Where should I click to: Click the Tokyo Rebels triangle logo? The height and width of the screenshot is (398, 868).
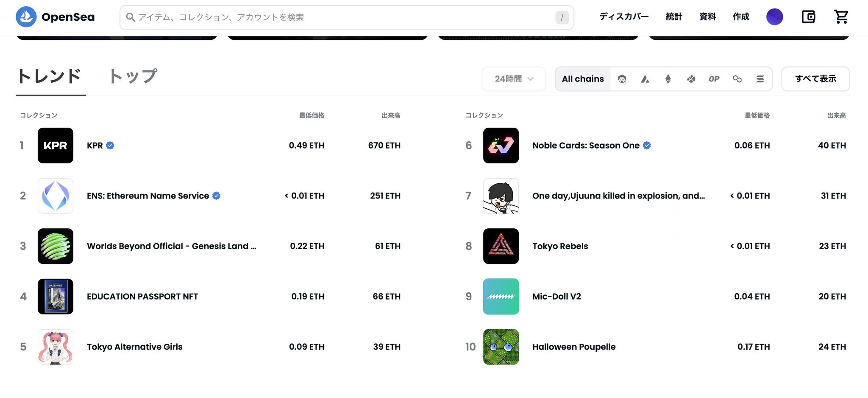501,246
